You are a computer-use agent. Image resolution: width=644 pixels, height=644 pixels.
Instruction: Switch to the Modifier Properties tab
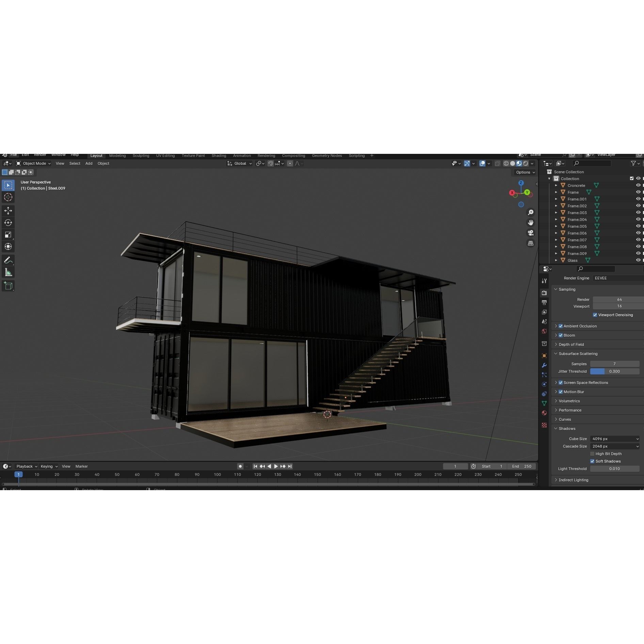pos(544,365)
